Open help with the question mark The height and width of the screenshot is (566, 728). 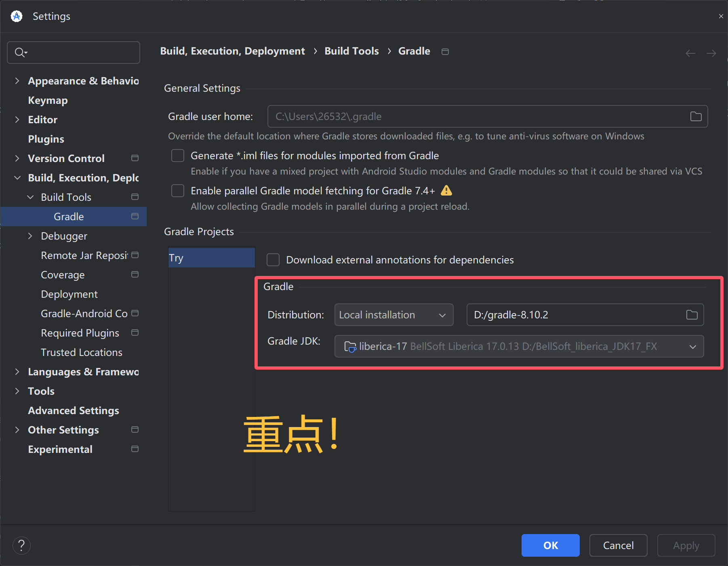pyautogui.click(x=21, y=545)
